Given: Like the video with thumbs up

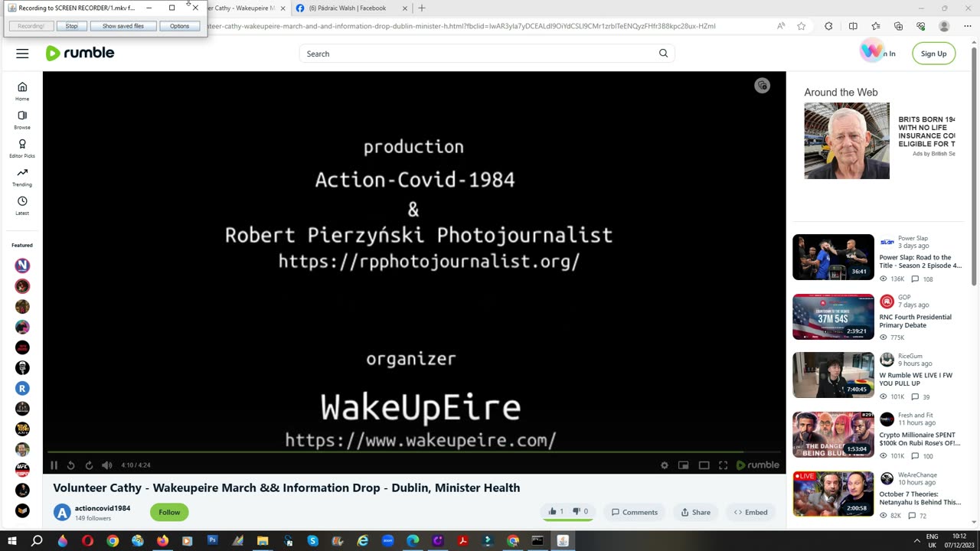Looking at the screenshot, I should click(556, 512).
